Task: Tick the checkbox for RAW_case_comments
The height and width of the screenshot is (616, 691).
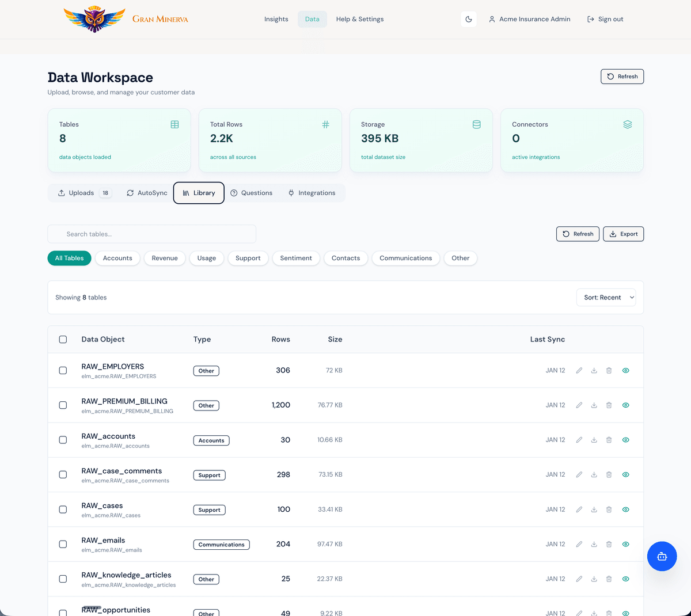Action: click(x=63, y=474)
